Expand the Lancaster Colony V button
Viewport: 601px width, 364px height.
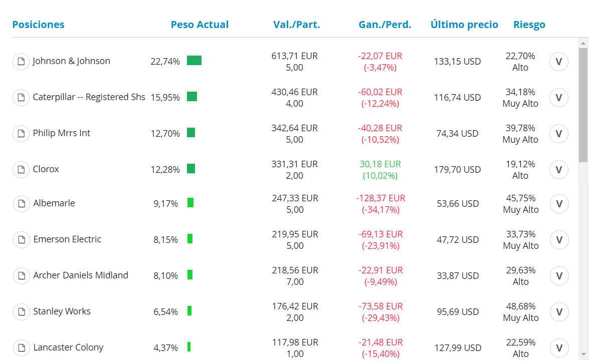point(559,347)
